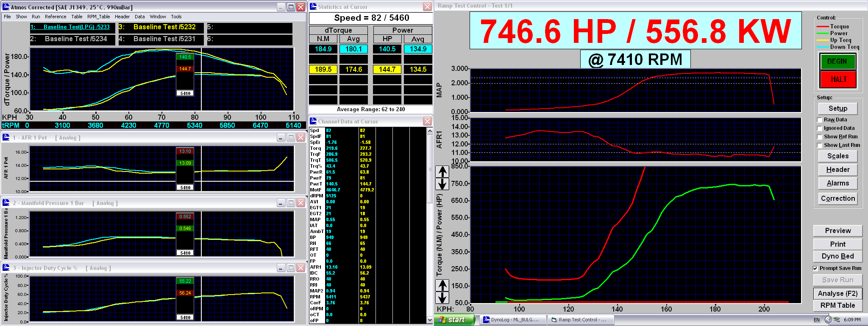Click the green BEGIN button

coord(837,62)
